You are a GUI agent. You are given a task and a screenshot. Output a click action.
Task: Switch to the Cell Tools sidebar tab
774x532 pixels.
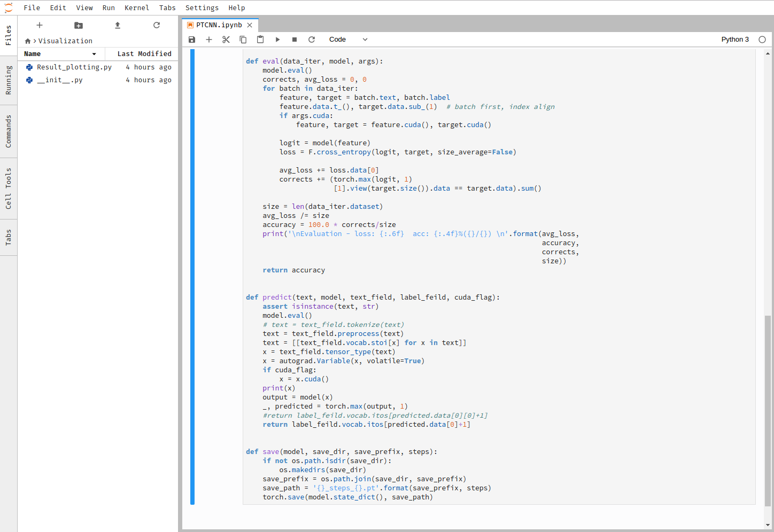point(9,189)
